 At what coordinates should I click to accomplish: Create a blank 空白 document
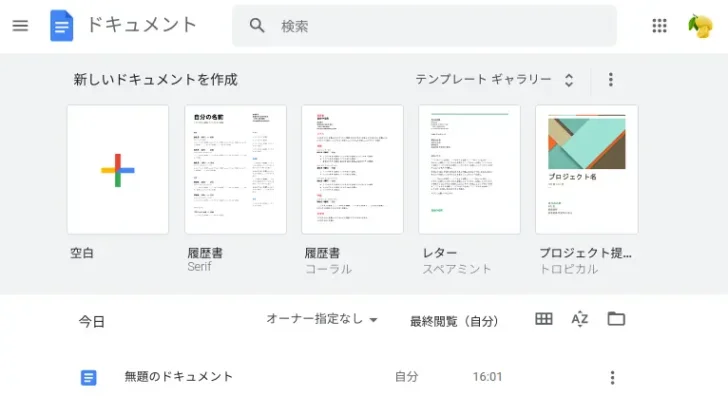[118, 169]
